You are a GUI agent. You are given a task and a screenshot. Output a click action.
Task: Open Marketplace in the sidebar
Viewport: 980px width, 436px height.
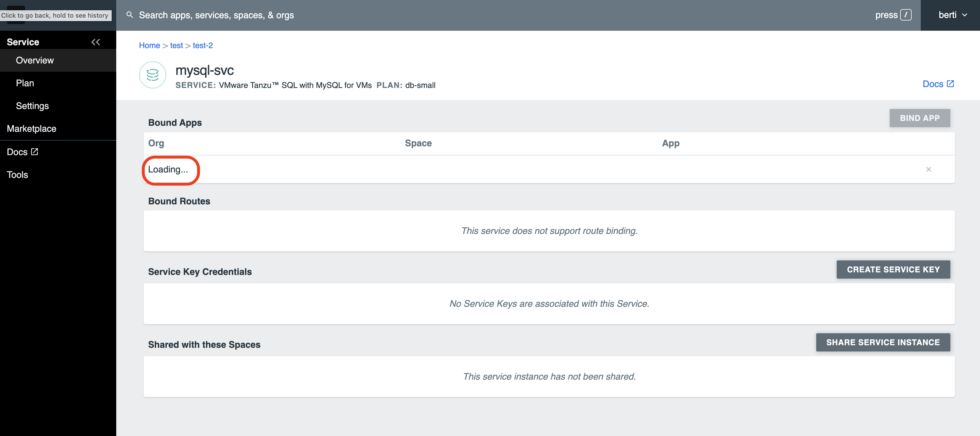[x=32, y=129]
